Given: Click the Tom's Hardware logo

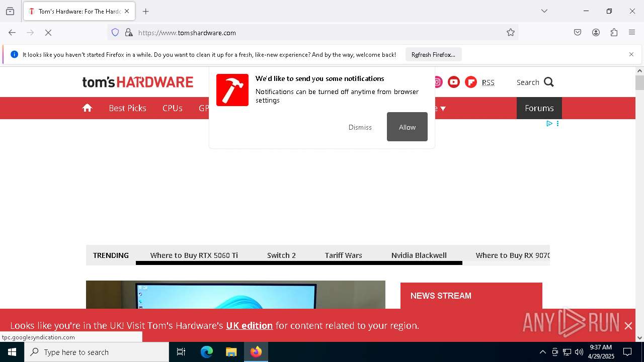Looking at the screenshot, I should coord(138,82).
